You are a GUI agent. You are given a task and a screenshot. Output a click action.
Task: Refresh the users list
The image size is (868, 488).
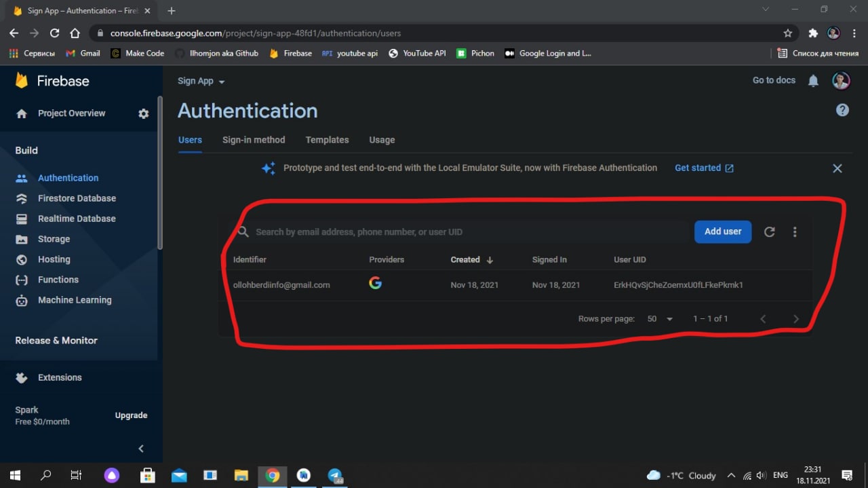[769, 232]
